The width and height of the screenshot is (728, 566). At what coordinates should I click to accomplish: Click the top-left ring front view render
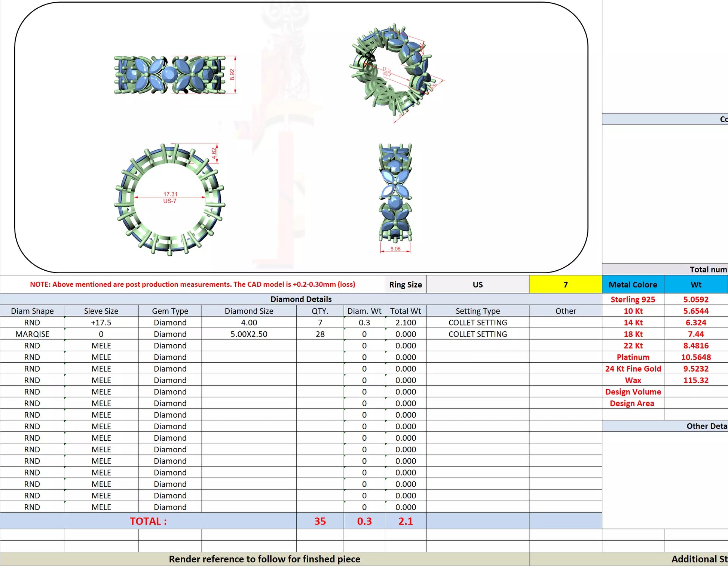[x=170, y=75]
